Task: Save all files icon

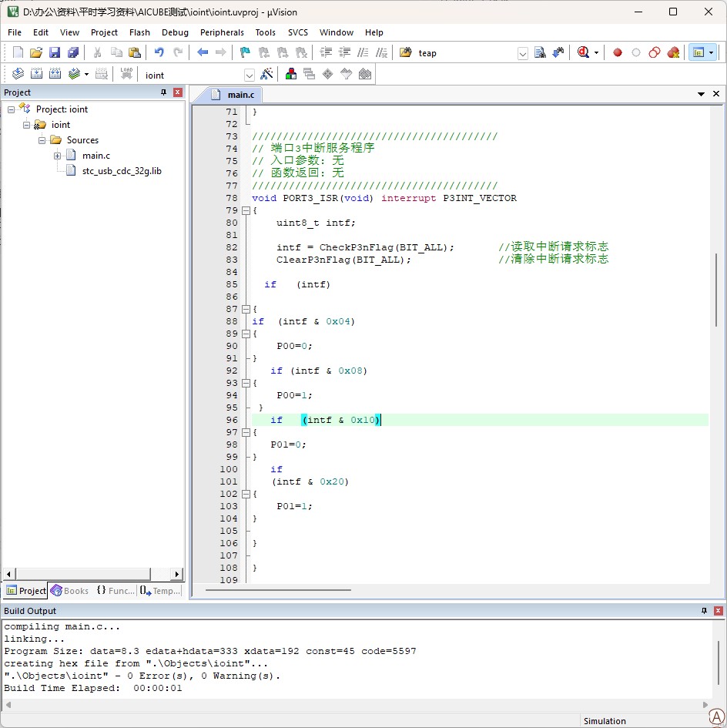Action: (73, 52)
